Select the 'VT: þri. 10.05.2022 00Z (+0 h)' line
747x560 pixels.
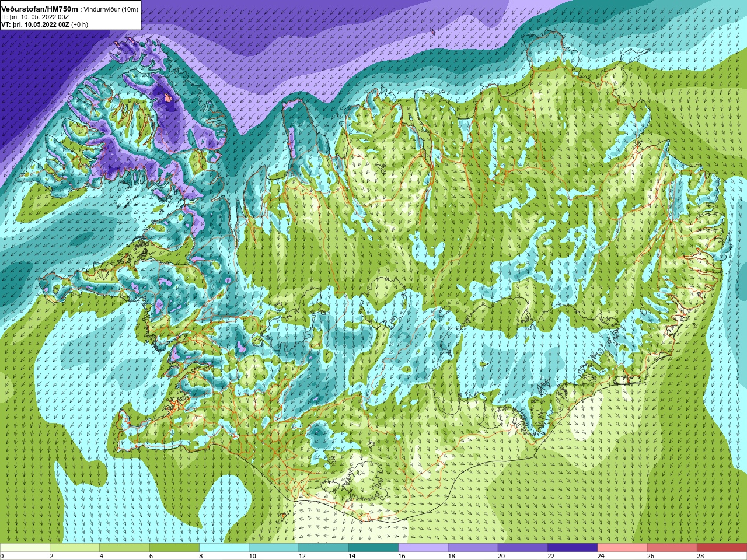(x=45, y=24)
